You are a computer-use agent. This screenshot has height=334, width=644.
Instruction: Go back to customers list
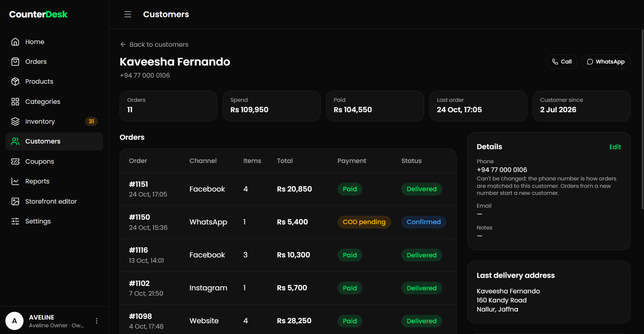(154, 44)
